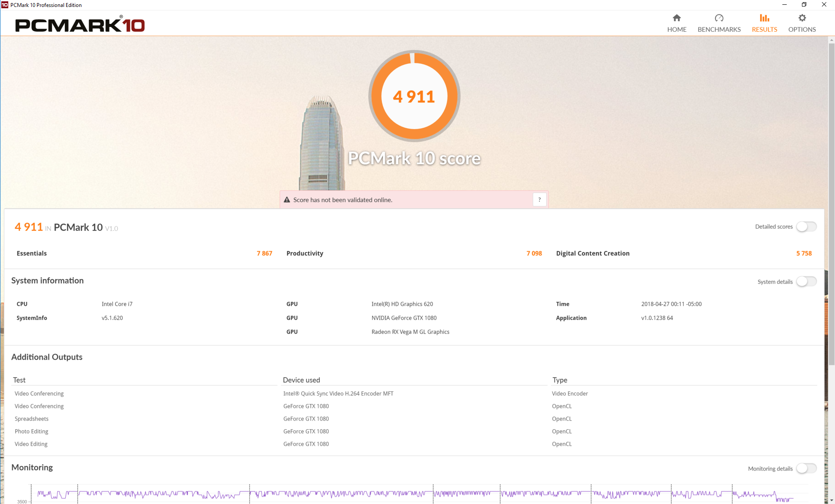835x504 pixels.
Task: Click the Additional Outputs heading
Action: click(x=47, y=357)
